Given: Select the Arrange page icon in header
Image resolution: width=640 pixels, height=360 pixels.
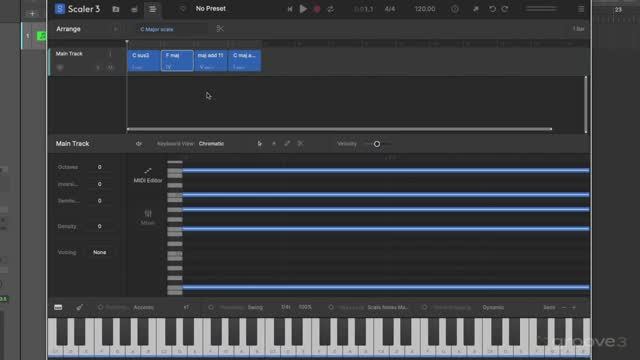Looking at the screenshot, I should pyautogui.click(x=152, y=9).
